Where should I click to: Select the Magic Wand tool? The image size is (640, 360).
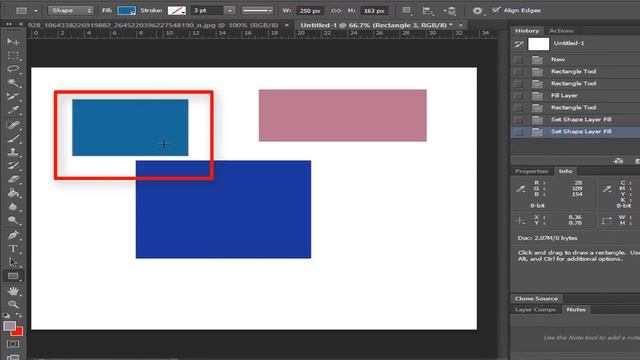coord(13,82)
